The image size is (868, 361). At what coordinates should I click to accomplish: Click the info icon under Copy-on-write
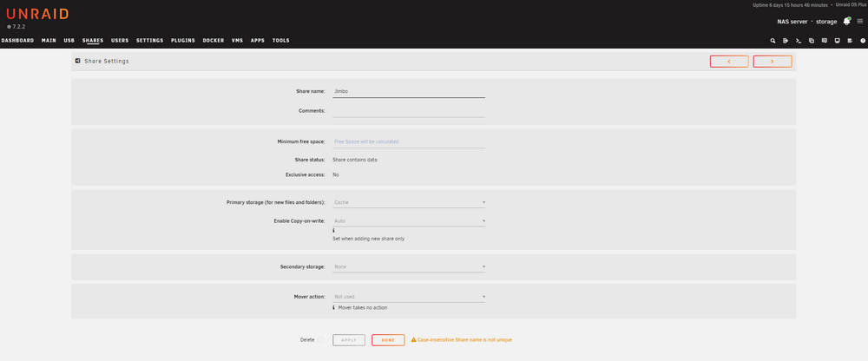(x=334, y=230)
